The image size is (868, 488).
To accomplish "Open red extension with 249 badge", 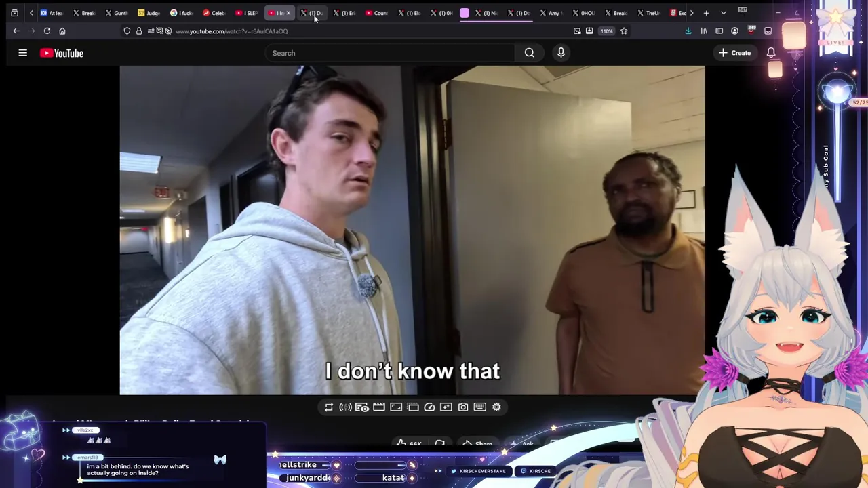I will point(751,30).
